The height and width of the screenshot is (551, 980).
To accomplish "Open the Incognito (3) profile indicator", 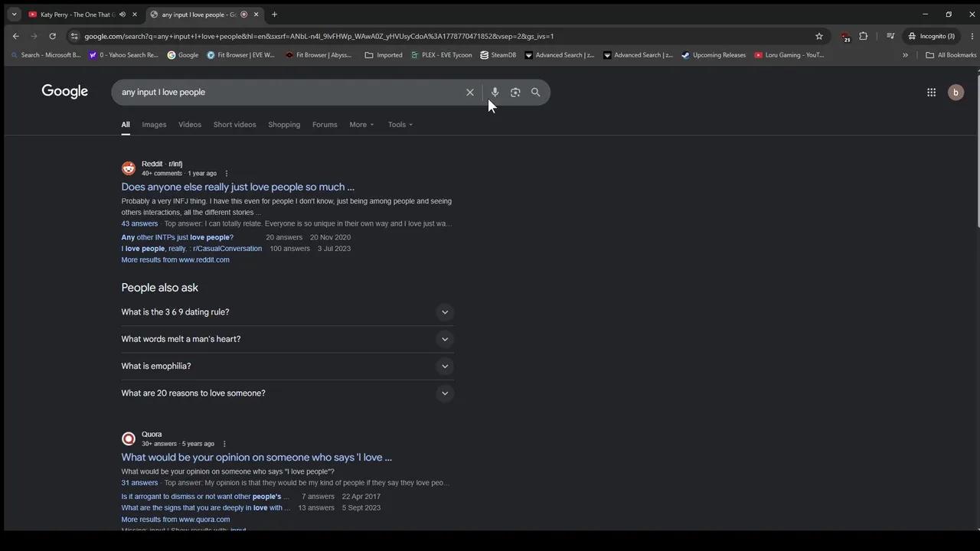I will (x=932, y=36).
